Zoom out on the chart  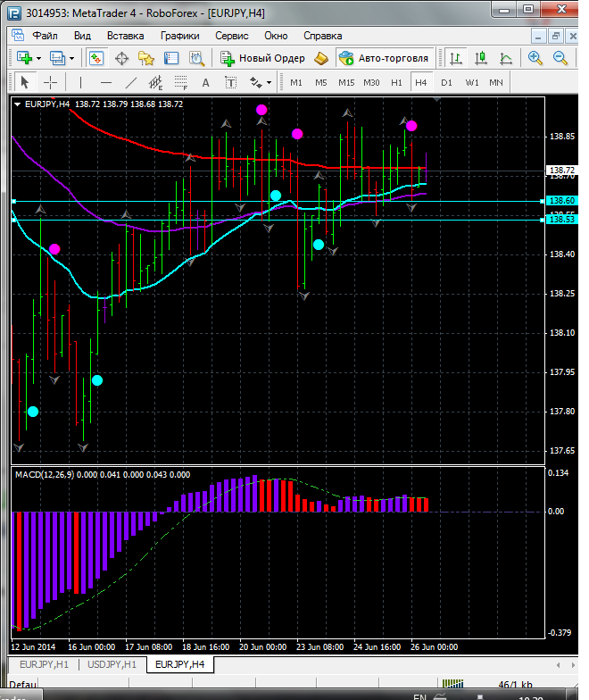pyautogui.click(x=560, y=58)
